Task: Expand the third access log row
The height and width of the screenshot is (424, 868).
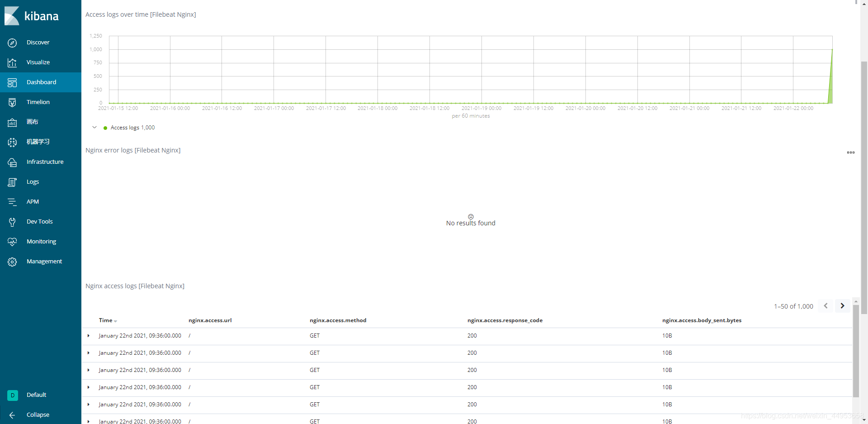Action: pyautogui.click(x=89, y=370)
